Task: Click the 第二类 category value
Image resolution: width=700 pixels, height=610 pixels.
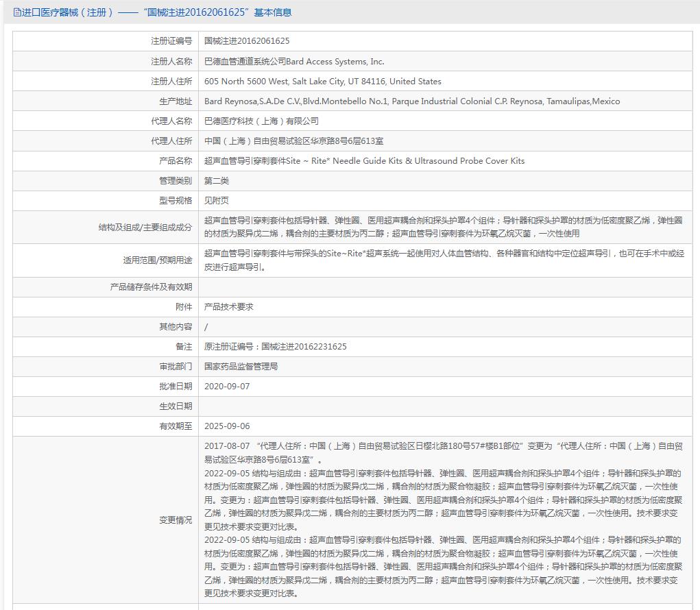Action: coord(217,181)
